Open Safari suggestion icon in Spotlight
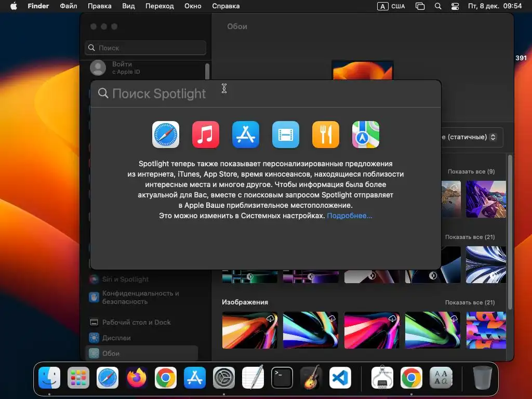532x399 pixels. [x=166, y=135]
